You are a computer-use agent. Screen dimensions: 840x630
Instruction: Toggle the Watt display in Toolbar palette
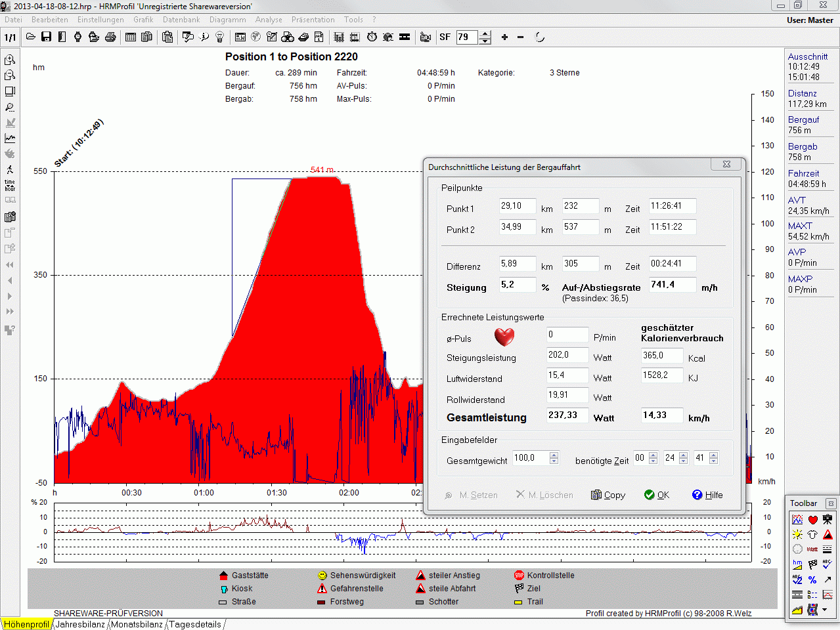point(812,549)
